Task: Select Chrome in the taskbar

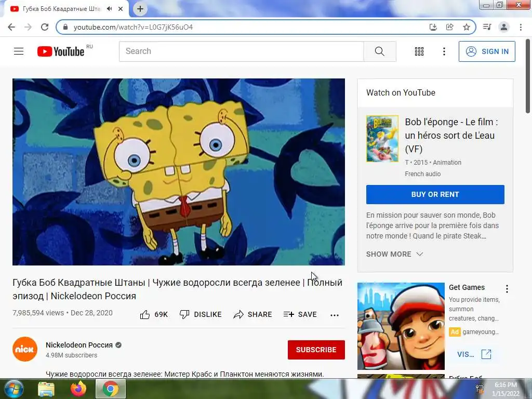Action: (x=111, y=389)
